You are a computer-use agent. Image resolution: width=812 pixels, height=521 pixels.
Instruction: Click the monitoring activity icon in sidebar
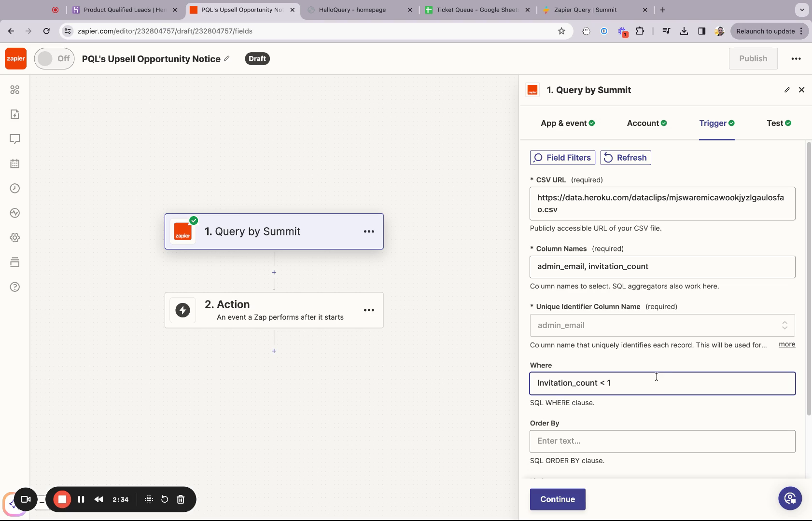pyautogui.click(x=15, y=213)
